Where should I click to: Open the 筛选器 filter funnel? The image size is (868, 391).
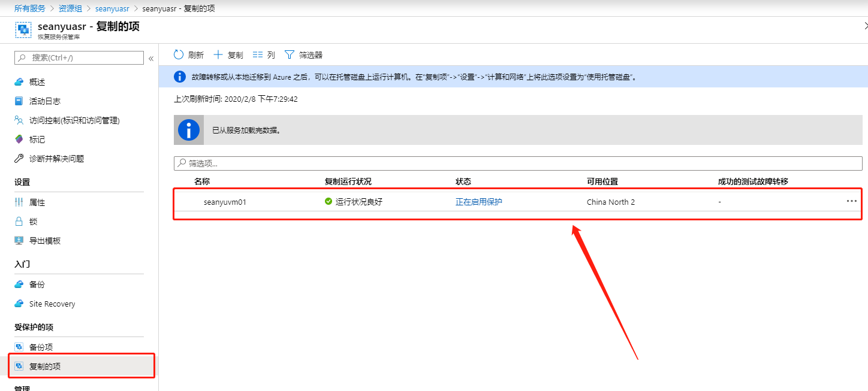(303, 55)
